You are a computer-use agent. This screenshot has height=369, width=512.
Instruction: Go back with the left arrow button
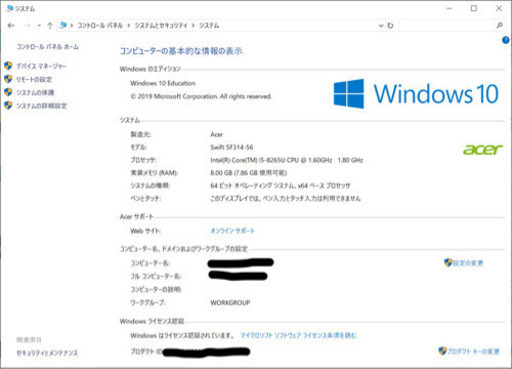click(11, 25)
